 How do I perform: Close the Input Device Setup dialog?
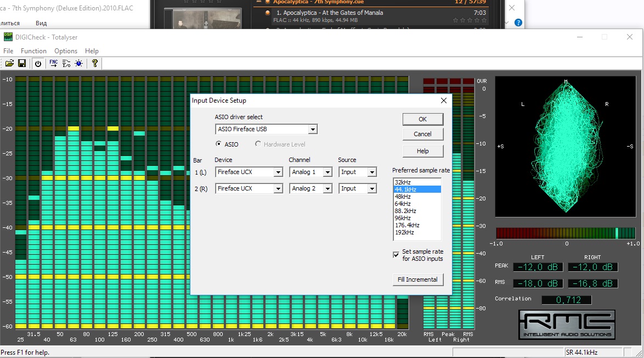[444, 100]
